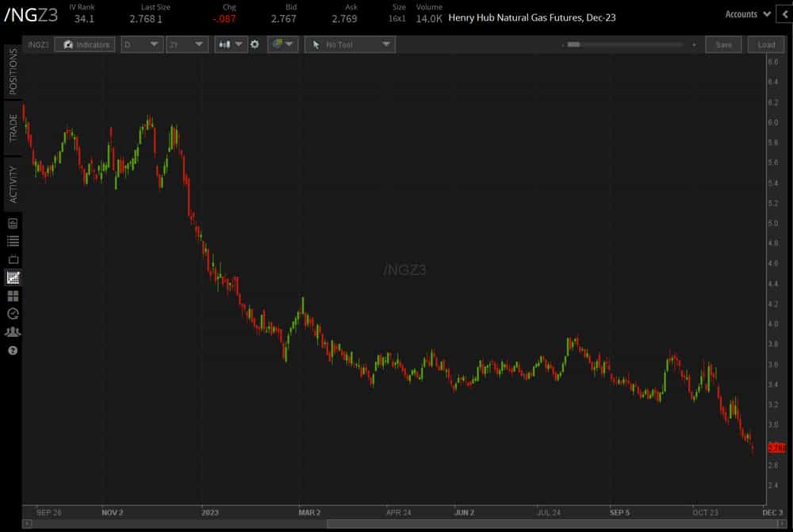Viewport: 793px width, 532px height.
Task: Click the Volume value 14.0K
Action: click(429, 19)
